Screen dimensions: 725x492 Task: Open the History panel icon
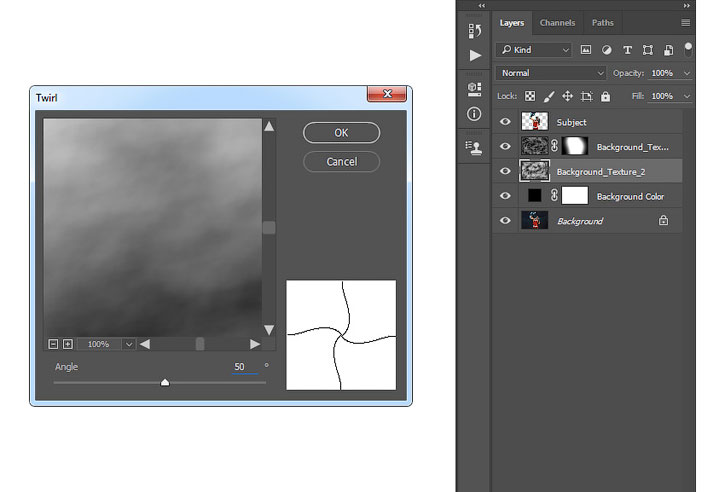click(474, 31)
